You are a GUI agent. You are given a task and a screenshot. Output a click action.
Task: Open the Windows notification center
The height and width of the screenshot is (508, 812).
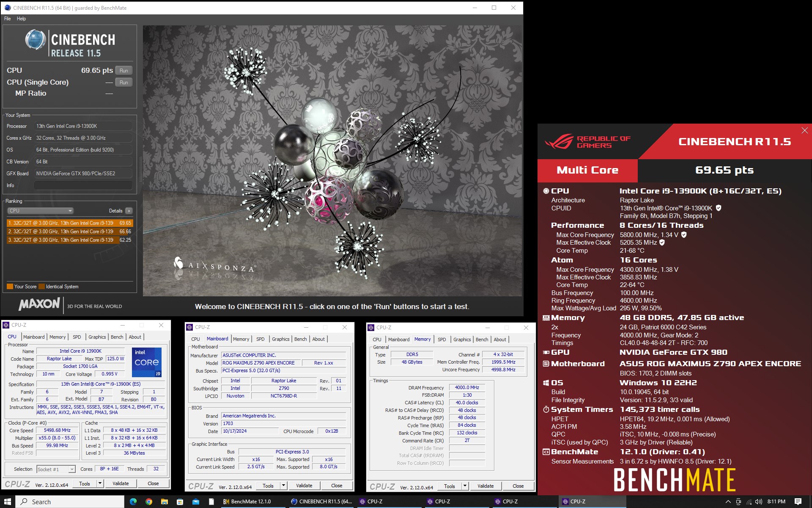pyautogui.click(x=798, y=502)
